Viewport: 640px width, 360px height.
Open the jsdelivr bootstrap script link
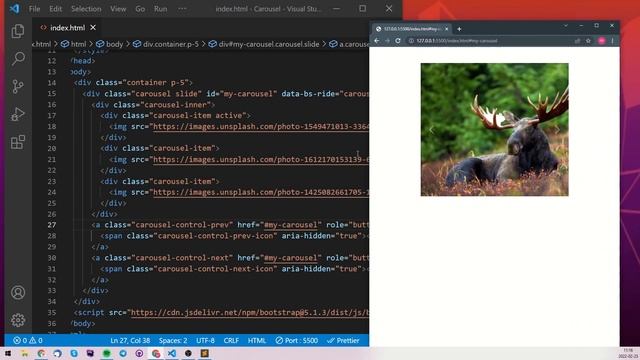(x=249, y=313)
